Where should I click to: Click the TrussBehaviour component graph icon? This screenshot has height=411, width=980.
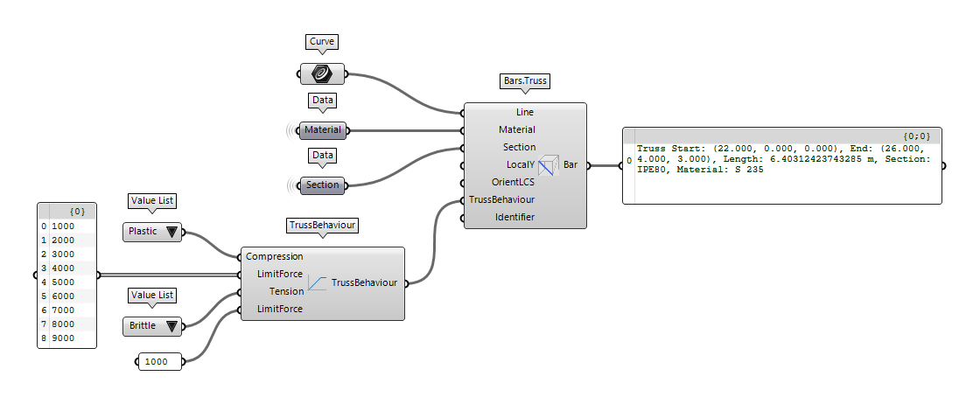tap(317, 282)
